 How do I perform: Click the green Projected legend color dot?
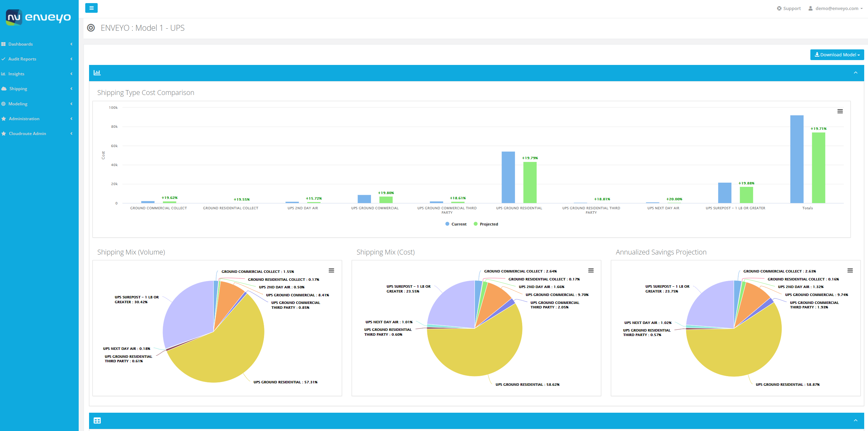click(x=476, y=224)
